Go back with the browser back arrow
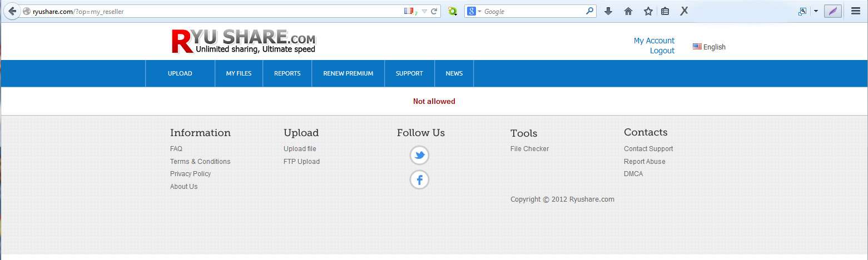Viewport: 868px width, 260px height. tap(12, 11)
